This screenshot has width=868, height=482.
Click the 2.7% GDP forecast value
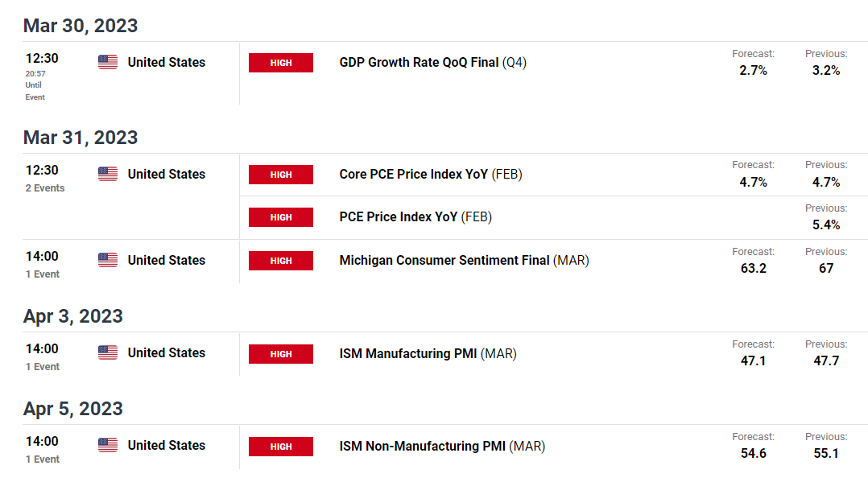[x=753, y=70]
